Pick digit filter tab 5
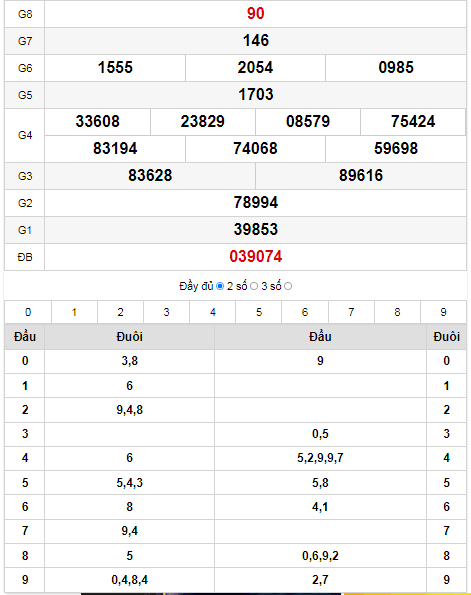This screenshot has width=471, height=595. 259,312
